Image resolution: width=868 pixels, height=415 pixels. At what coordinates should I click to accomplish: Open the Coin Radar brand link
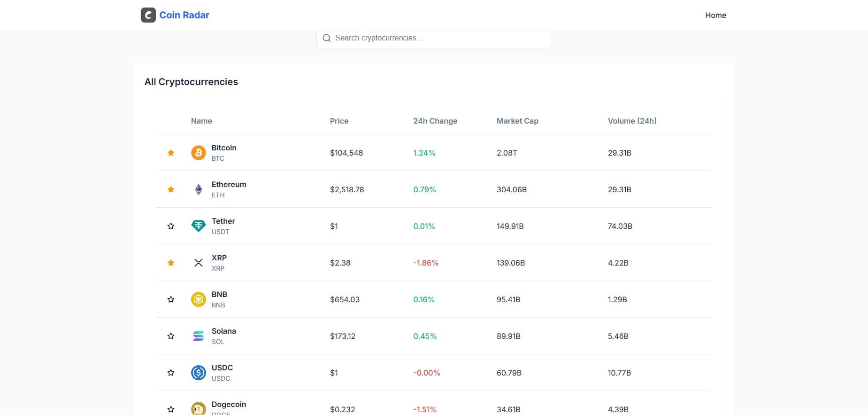(x=175, y=15)
